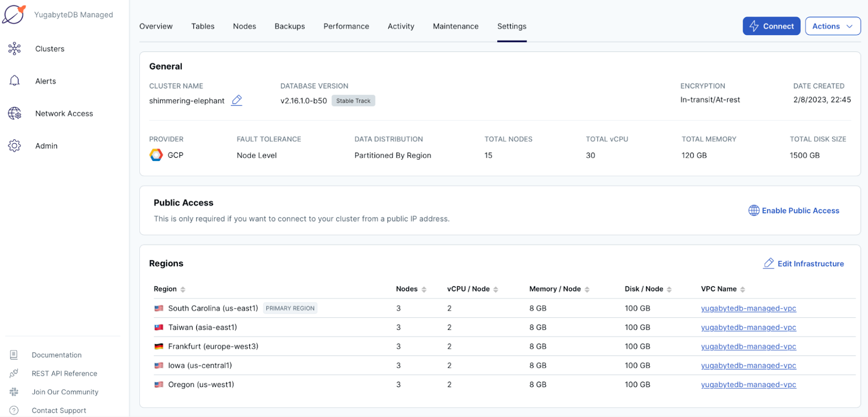
Task: Click Enable Public Access
Action: click(x=794, y=210)
